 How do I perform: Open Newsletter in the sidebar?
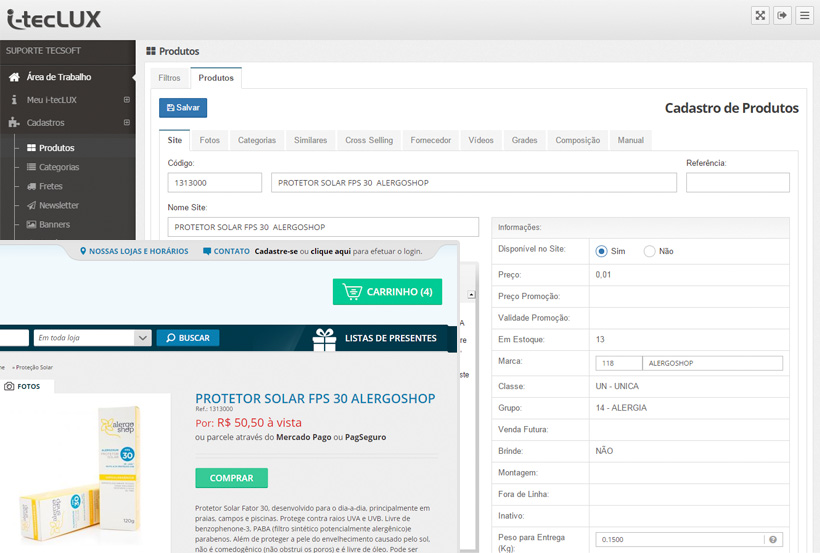59,205
